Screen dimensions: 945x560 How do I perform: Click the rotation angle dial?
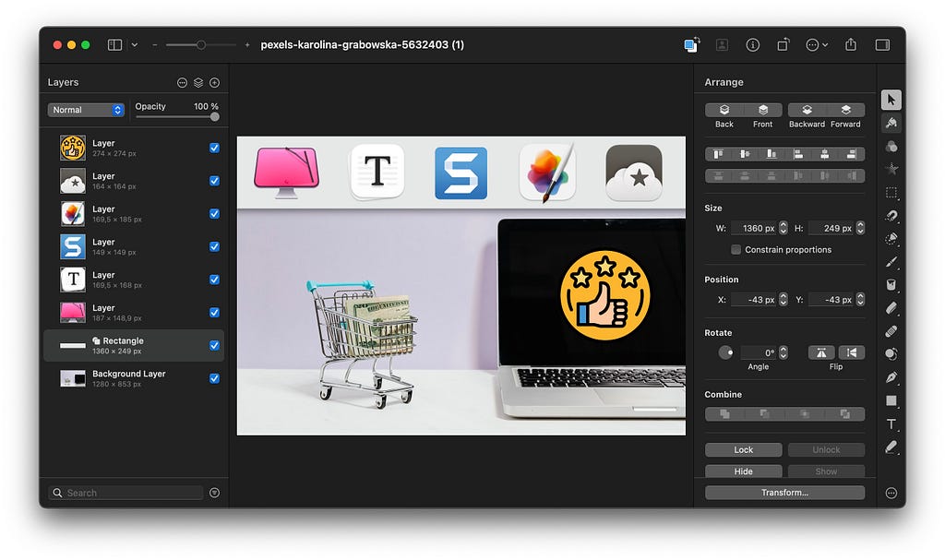click(x=725, y=352)
